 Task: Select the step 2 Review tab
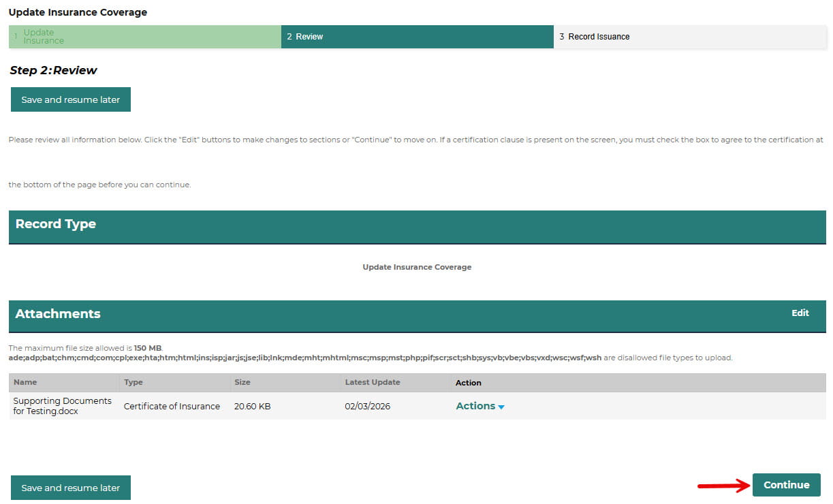(x=418, y=37)
